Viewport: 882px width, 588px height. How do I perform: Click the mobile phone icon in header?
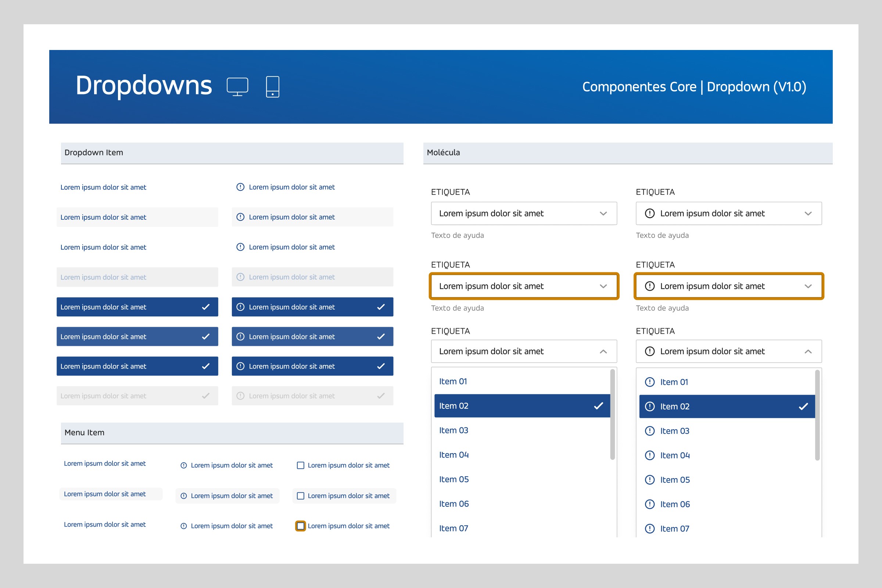(x=272, y=87)
